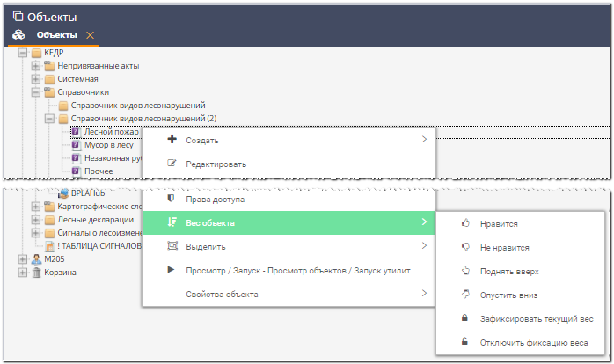Click the plus icon beside Создать
The height and width of the screenshot is (364, 614).
pos(172,140)
